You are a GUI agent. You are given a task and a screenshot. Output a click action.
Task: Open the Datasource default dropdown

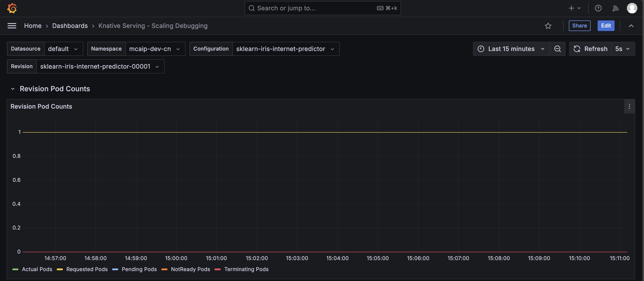(x=64, y=49)
